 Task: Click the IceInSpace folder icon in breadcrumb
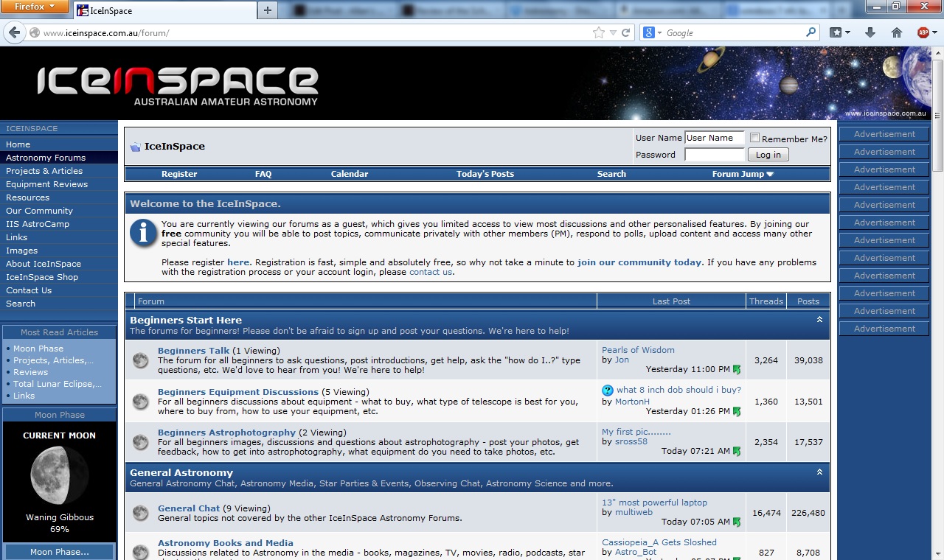point(135,147)
